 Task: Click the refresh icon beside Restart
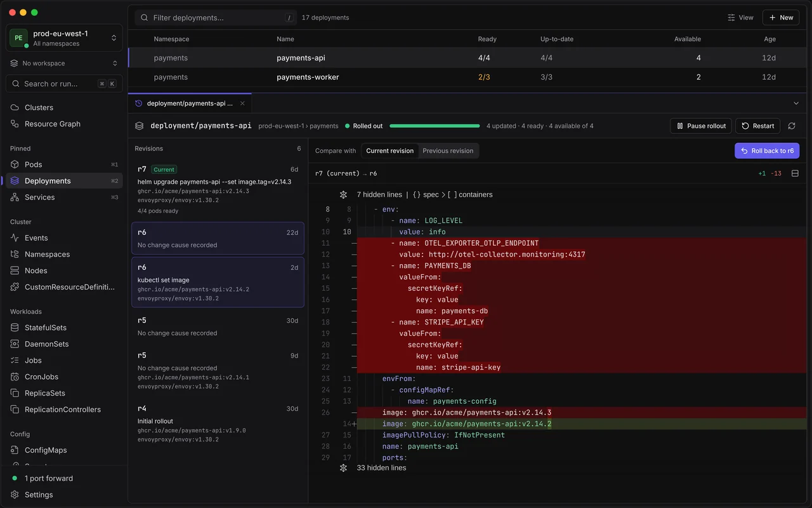[x=792, y=126]
